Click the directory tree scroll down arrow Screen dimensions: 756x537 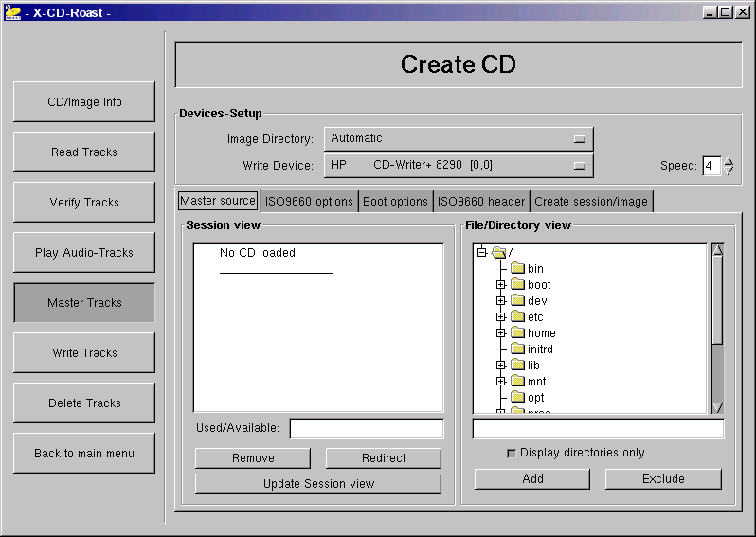717,408
